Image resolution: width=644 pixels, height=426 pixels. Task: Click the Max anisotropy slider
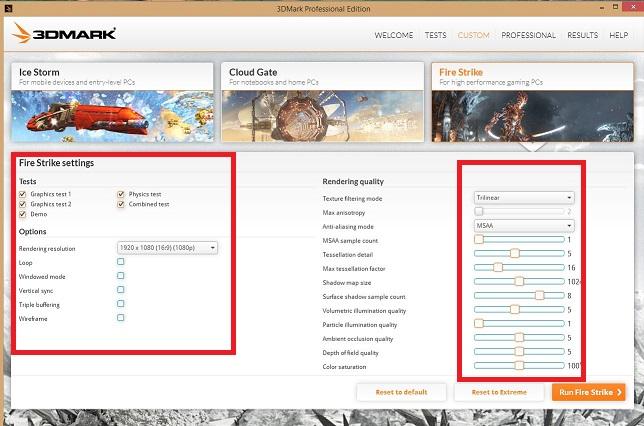click(519, 212)
